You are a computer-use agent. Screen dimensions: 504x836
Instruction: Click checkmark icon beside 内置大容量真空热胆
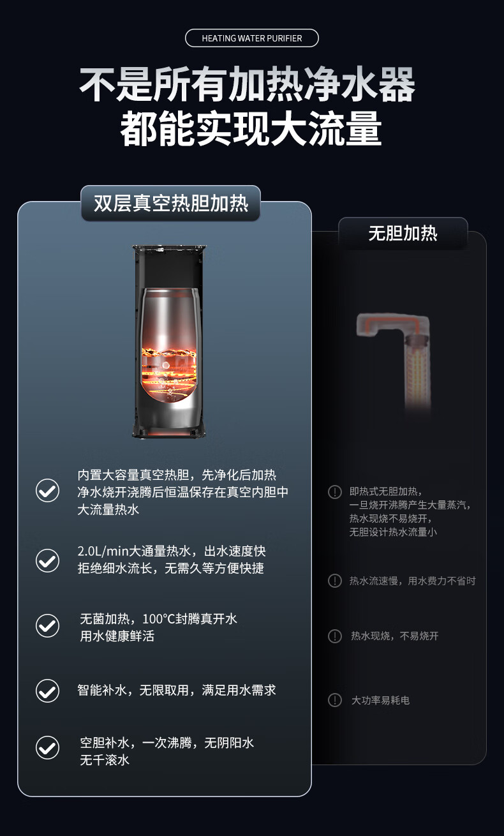(47, 491)
